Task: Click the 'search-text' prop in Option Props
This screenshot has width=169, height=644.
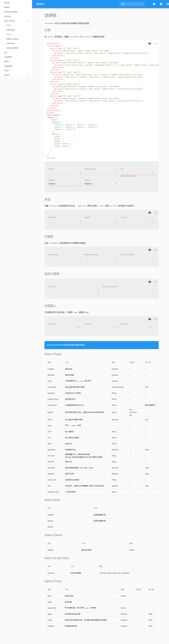Action: 52,608
